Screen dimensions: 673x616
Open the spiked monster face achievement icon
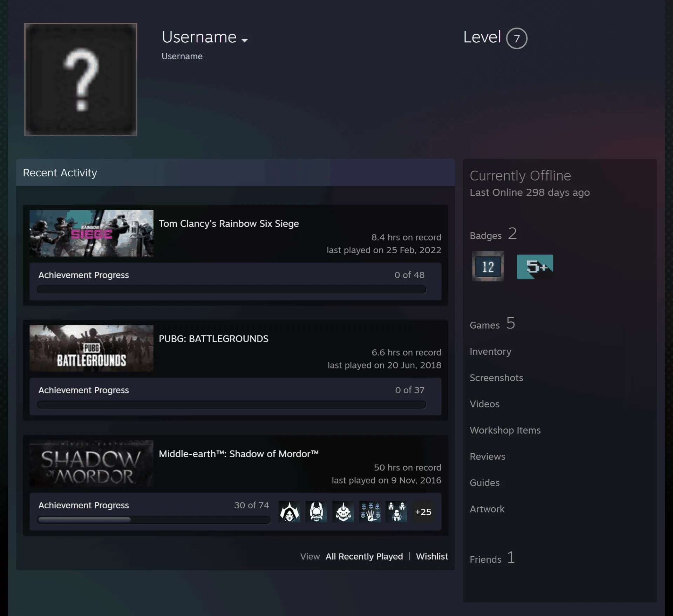[x=343, y=512]
